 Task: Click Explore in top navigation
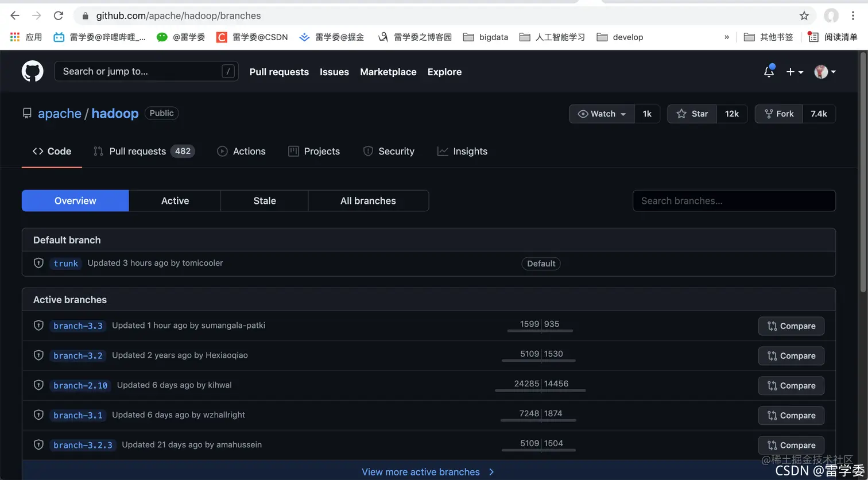click(x=444, y=72)
